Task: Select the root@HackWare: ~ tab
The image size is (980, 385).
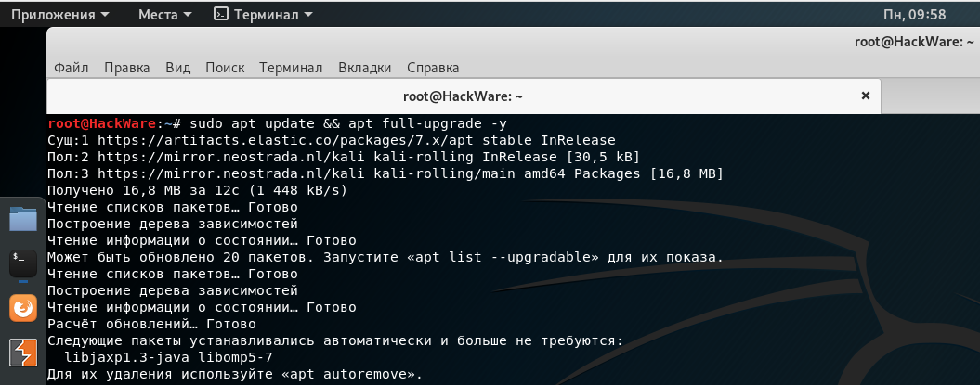Action: pos(463,96)
